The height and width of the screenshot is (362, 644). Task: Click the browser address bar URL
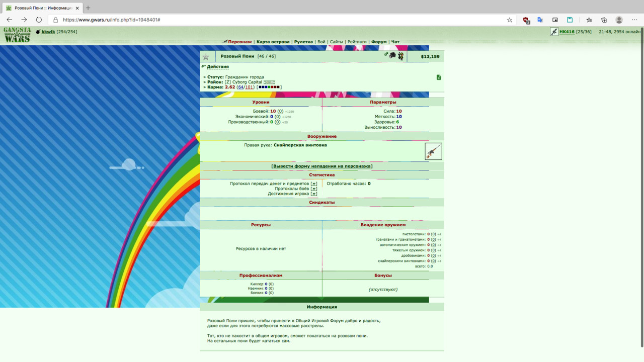[x=112, y=20]
